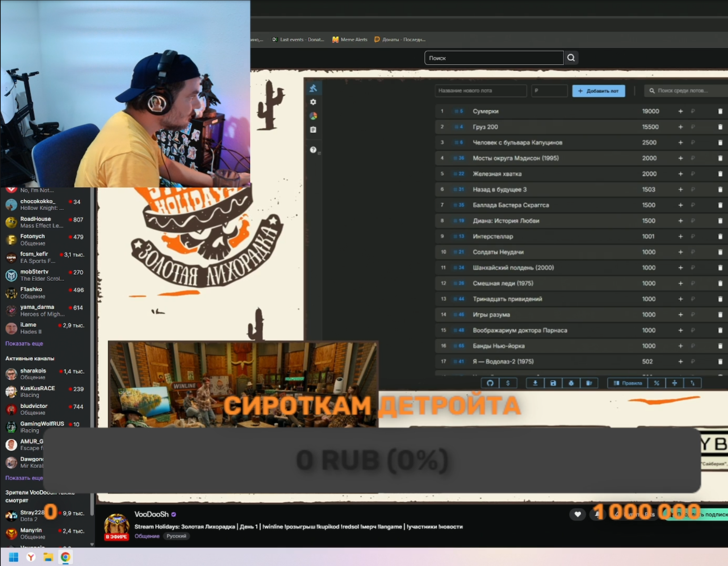Image resolution: width=728 pixels, height=566 pixels.
Task: Click the floppy disk save icon
Action: click(x=553, y=383)
